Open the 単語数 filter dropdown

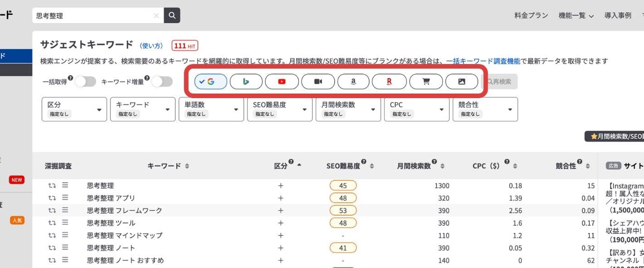tap(211, 109)
